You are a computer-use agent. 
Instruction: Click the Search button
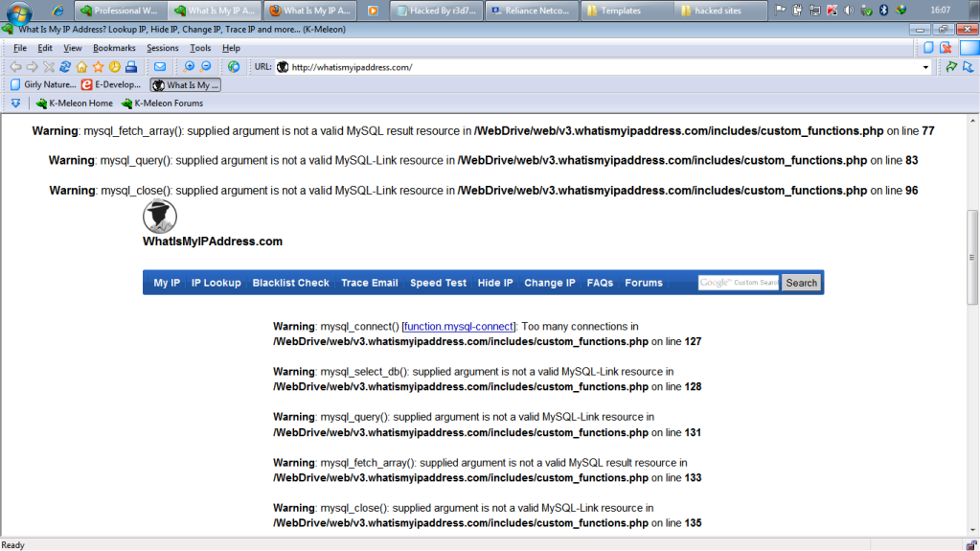point(801,283)
